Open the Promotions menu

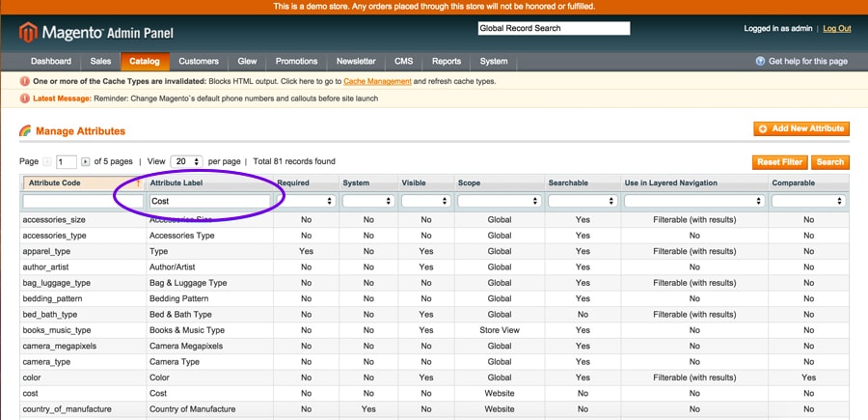(x=297, y=62)
